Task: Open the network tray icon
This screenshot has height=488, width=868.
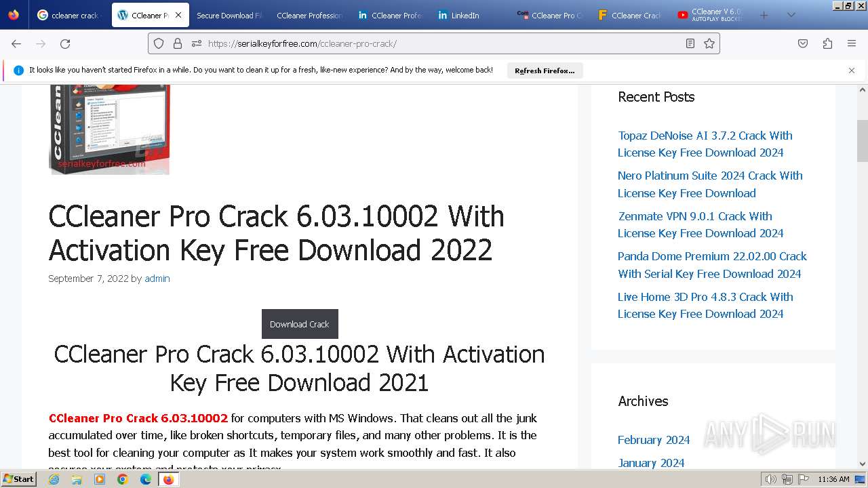Action: [787, 479]
